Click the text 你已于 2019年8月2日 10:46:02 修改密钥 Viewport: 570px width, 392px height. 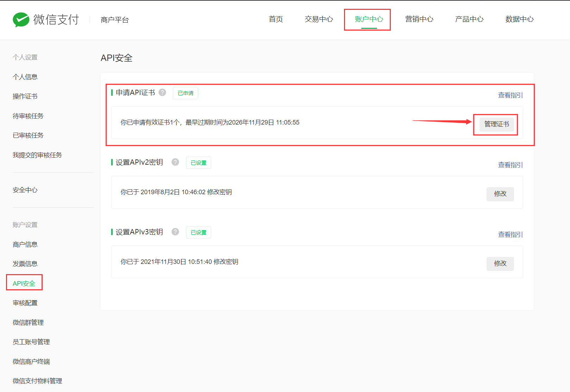pyautogui.click(x=176, y=192)
